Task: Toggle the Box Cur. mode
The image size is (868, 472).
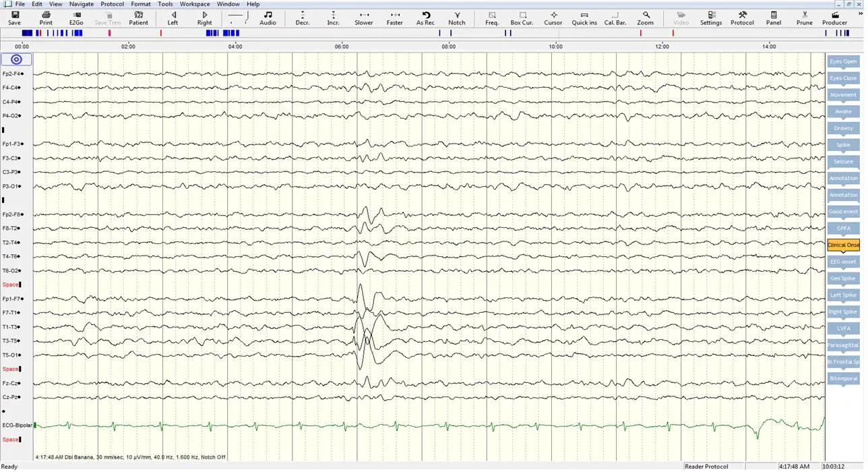Action: point(521,18)
